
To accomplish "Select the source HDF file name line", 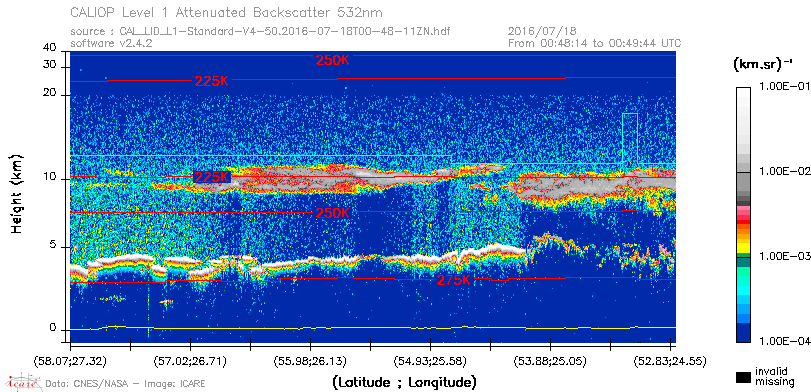I will 260,32.
